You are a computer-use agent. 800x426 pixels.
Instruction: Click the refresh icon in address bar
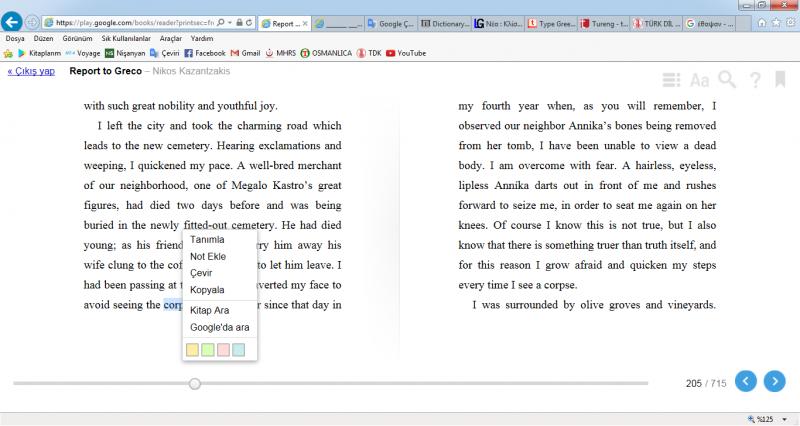tap(249, 22)
